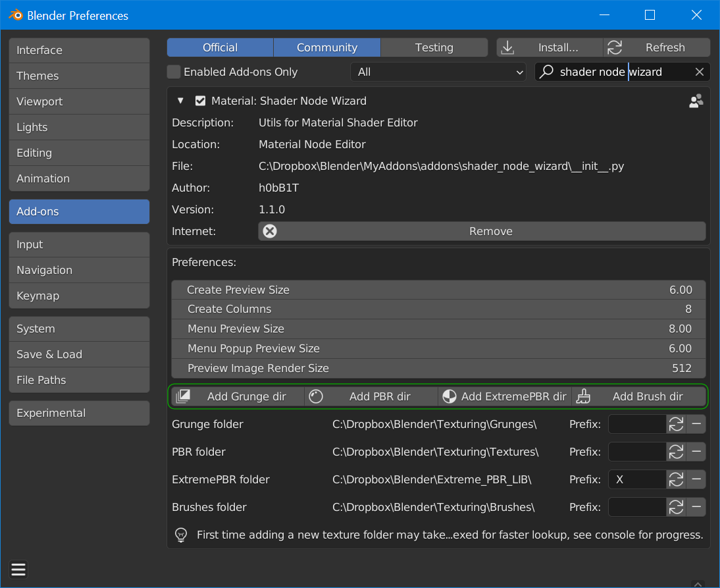Open the Themes preferences section
720x588 pixels.
79,76
